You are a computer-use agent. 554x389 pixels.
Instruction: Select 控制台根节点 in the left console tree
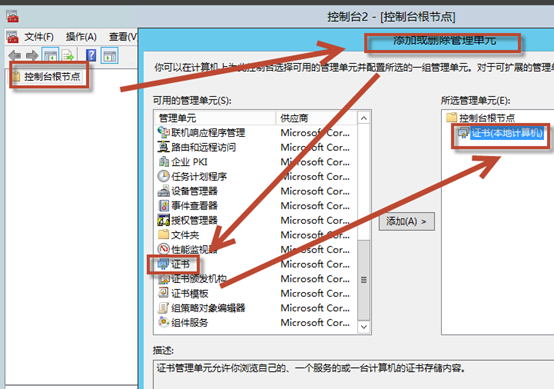(x=52, y=76)
